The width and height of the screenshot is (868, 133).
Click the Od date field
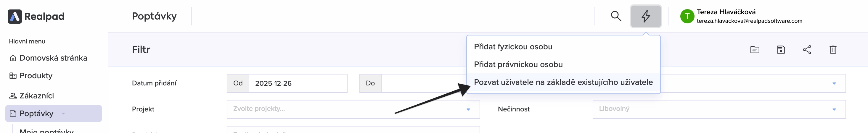pyautogui.click(x=298, y=84)
